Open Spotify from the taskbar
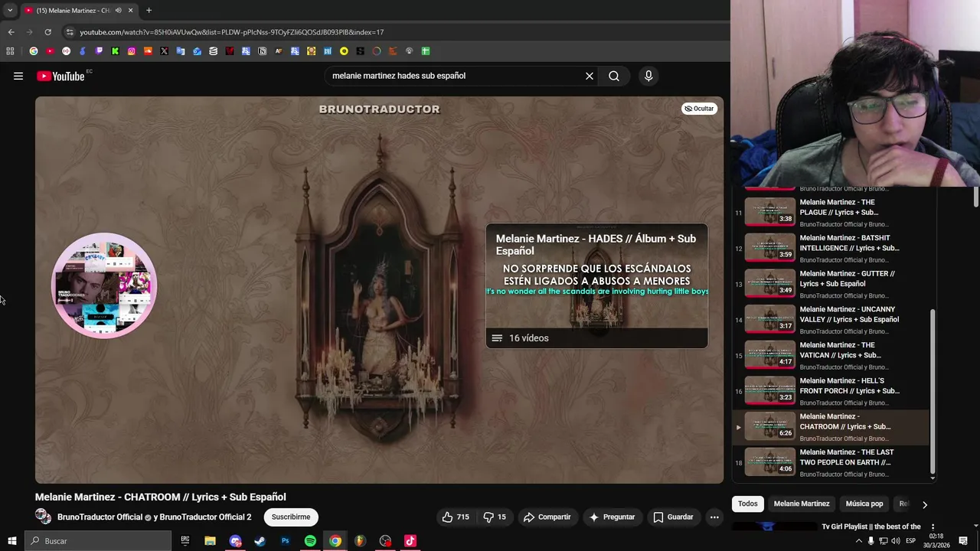 coord(310,541)
